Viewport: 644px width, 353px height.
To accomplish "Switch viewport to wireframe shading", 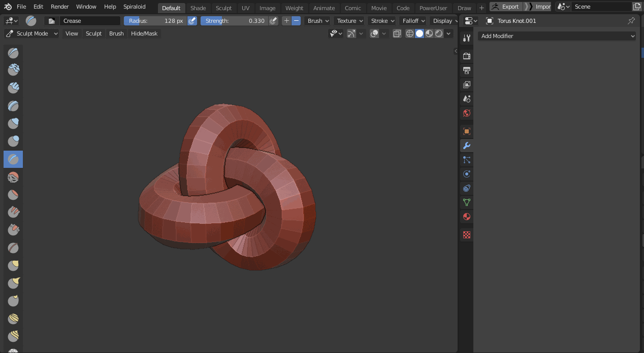I will tap(410, 33).
